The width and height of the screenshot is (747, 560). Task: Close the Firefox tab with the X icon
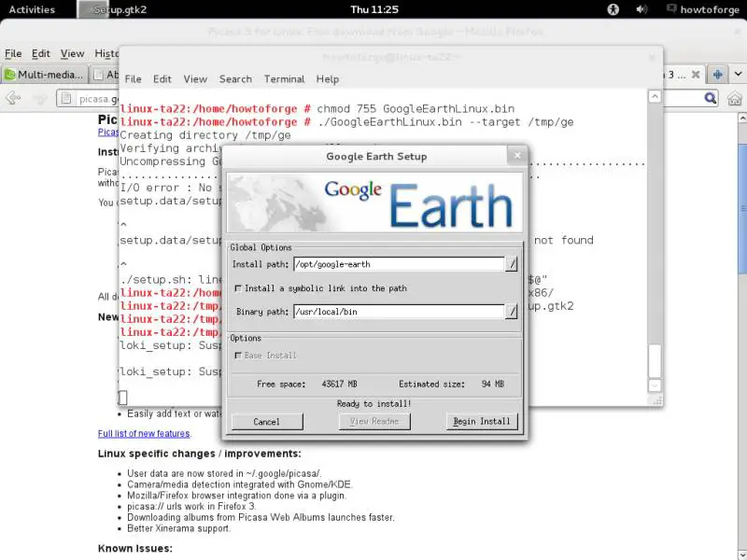(x=696, y=75)
